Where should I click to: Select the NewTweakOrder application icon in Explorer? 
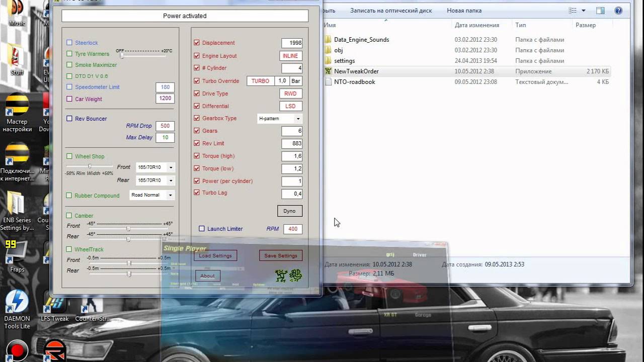(329, 71)
